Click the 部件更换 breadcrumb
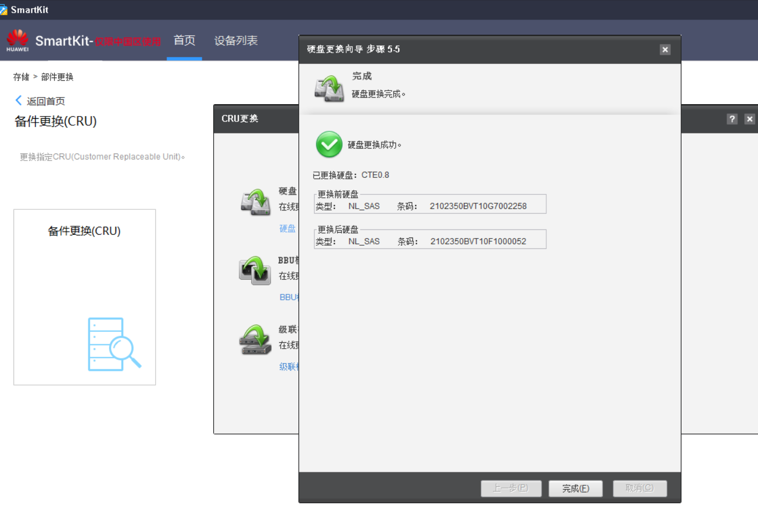The height and width of the screenshot is (532, 758). (57, 77)
